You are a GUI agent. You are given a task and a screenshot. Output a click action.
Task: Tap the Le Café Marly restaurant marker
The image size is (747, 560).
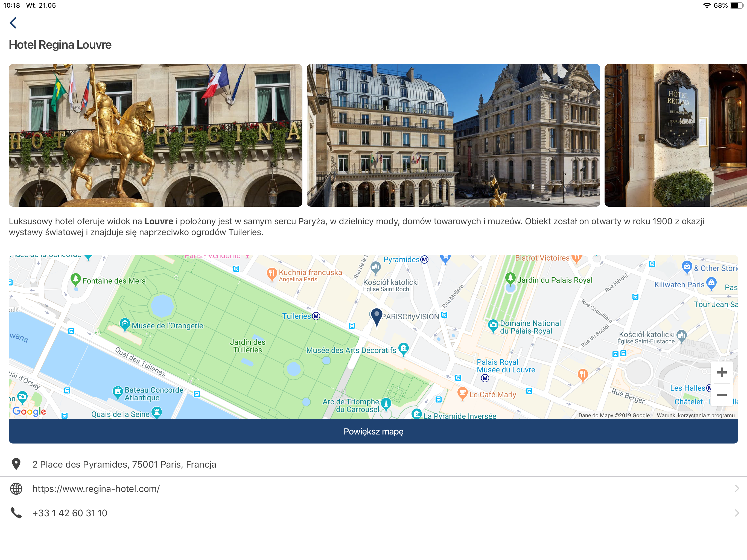pos(462,393)
